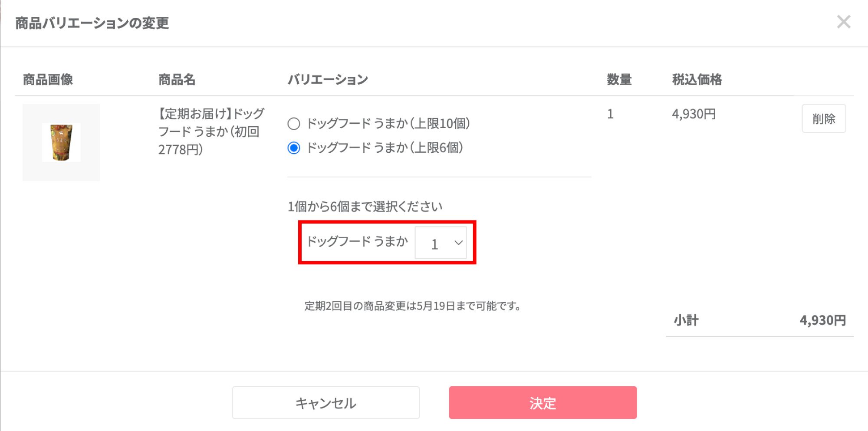
Task: Click the 【定期お届け】ドッグフード うまか product name
Action: click(211, 132)
